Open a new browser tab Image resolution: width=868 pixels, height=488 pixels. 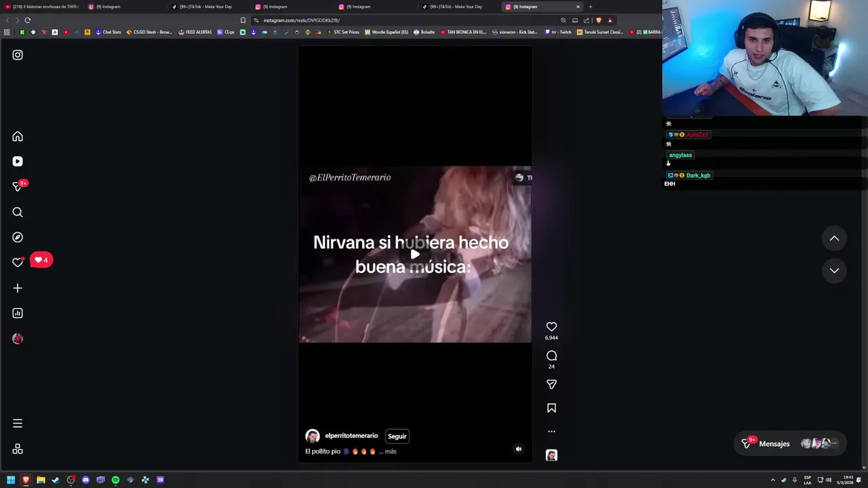click(x=590, y=7)
